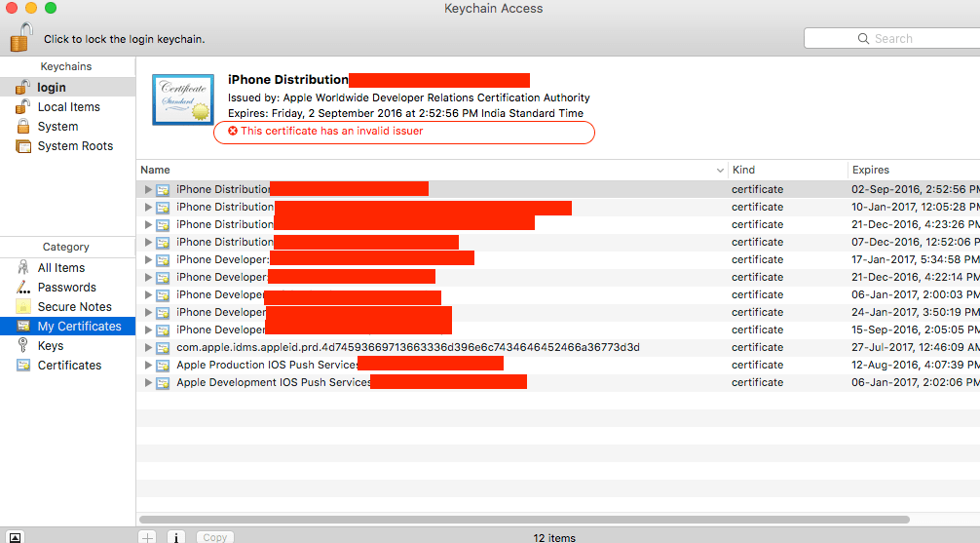
Task: Click the large Certificate Standard thumbnail
Action: (x=183, y=99)
